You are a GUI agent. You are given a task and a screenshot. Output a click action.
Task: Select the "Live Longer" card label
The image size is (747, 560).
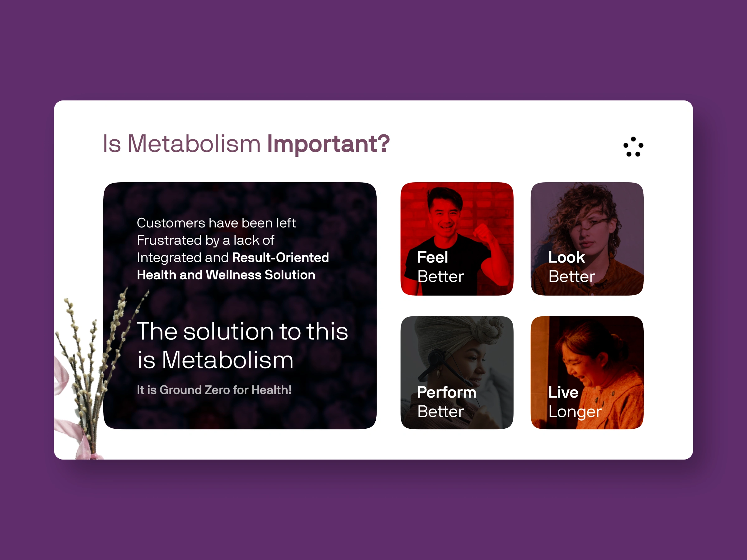[575, 402]
